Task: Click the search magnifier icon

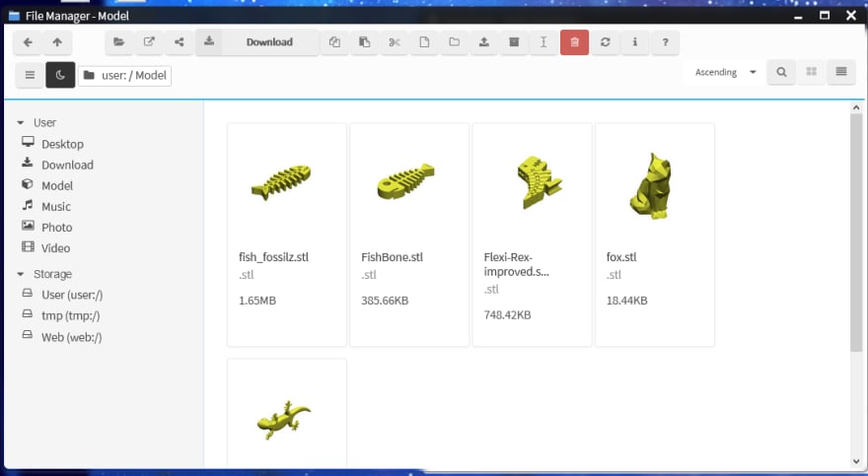Action: pos(781,72)
